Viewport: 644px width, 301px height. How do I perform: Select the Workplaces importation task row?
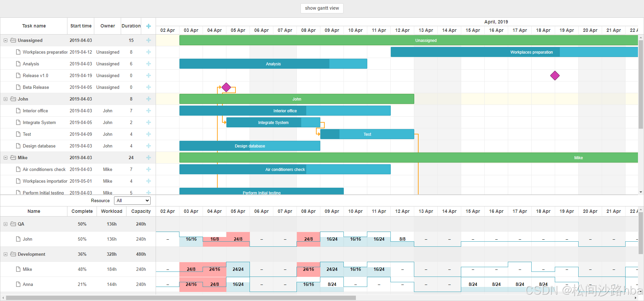[78, 181]
